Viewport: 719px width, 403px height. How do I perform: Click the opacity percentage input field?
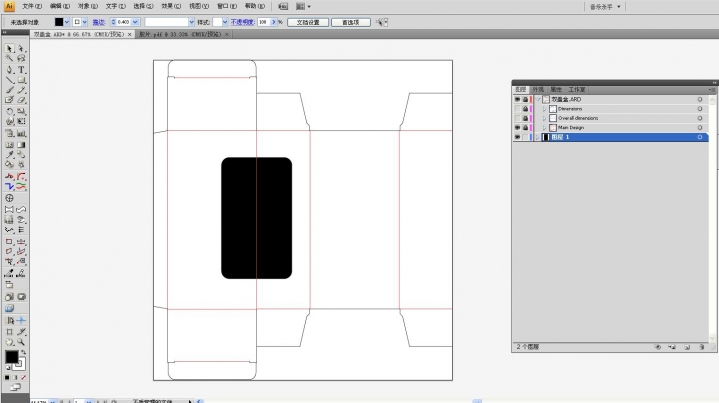(x=262, y=21)
